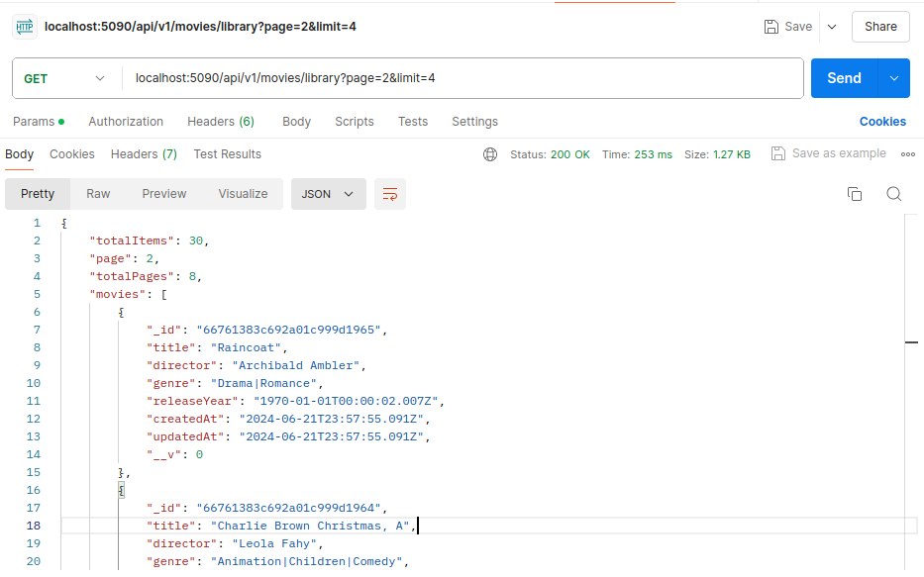Select the Visualize view mode
This screenshot has width=924, height=577.
point(243,194)
